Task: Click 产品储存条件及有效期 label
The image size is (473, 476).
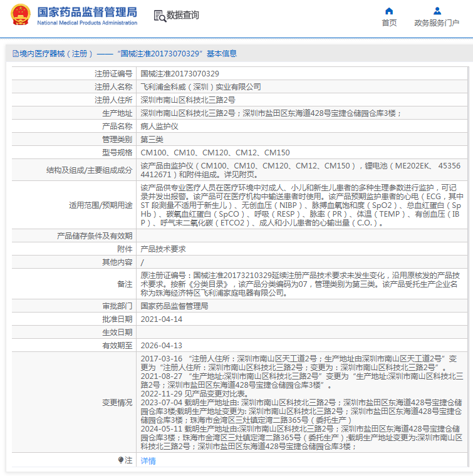Action: [95, 236]
